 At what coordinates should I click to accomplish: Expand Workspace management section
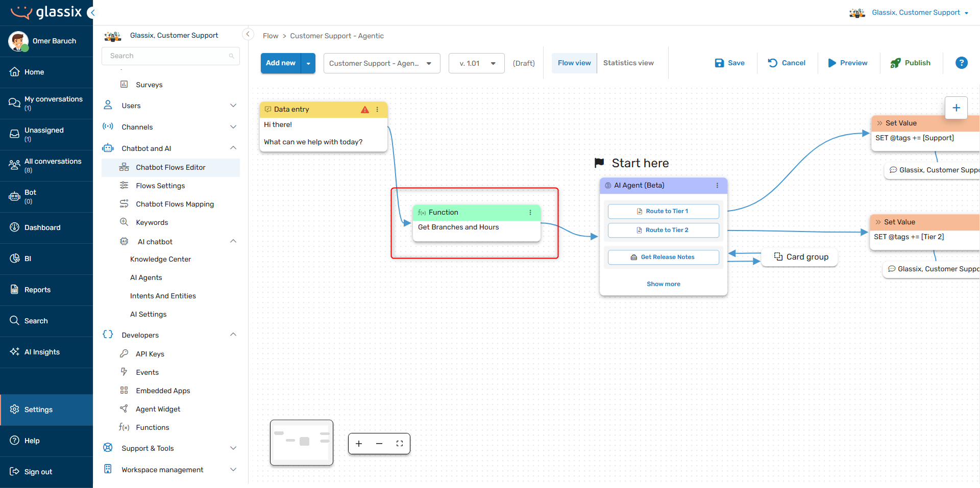tap(233, 470)
